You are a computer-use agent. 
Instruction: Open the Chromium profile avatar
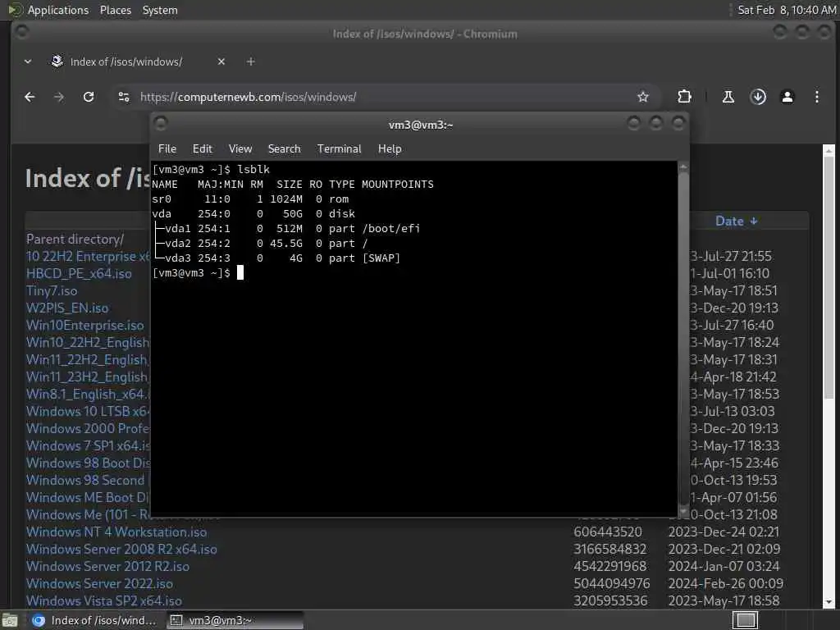click(x=787, y=97)
